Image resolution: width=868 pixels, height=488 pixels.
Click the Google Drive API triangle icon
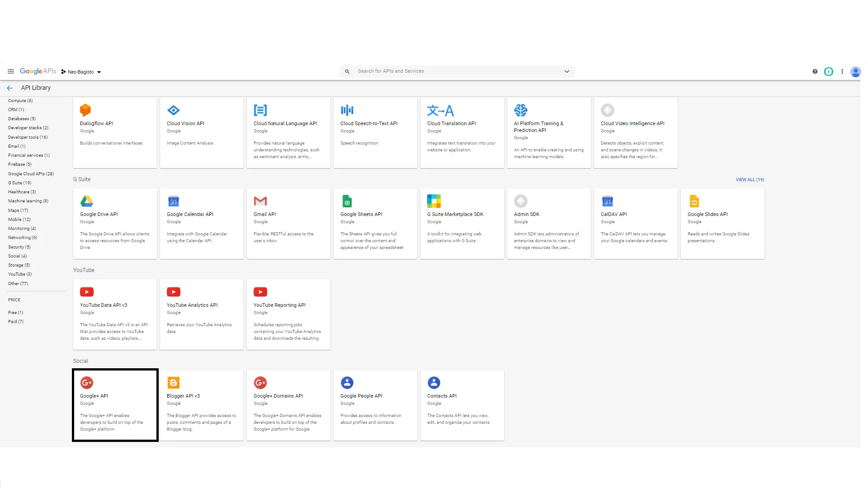click(86, 201)
